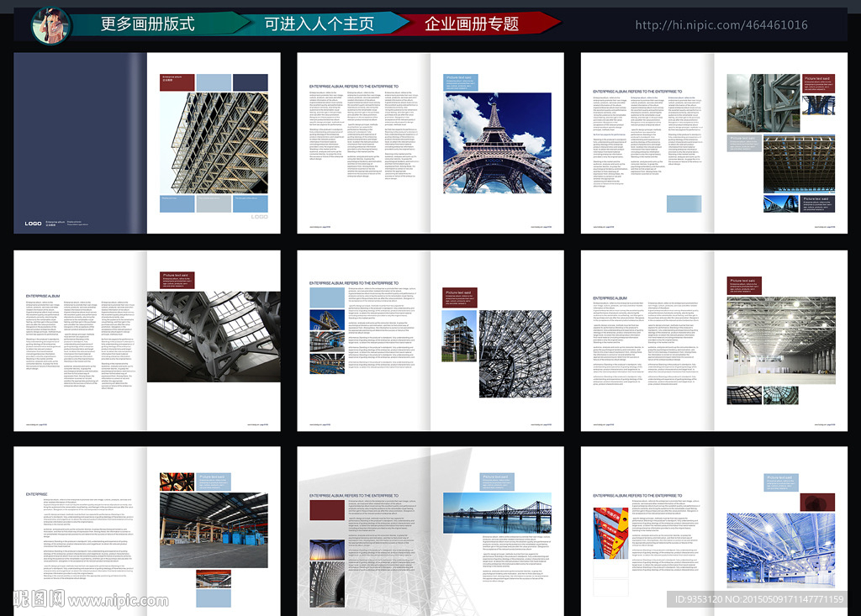Open the red 企业画册专题 banner tab

click(472, 24)
